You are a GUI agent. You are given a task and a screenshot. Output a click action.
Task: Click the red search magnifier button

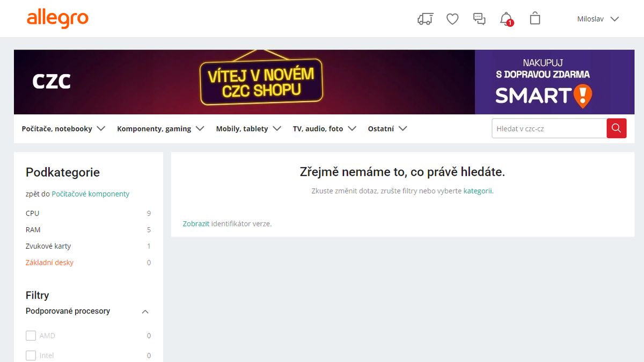point(616,128)
